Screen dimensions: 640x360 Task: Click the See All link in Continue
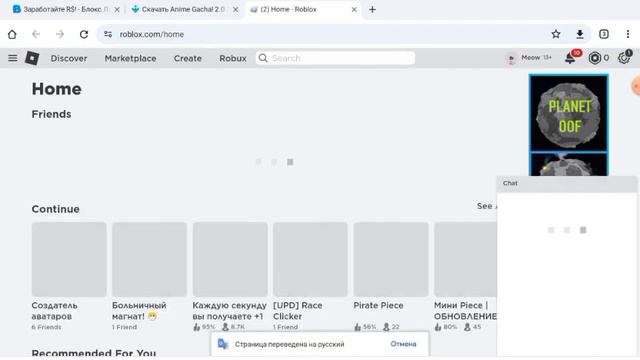point(487,206)
